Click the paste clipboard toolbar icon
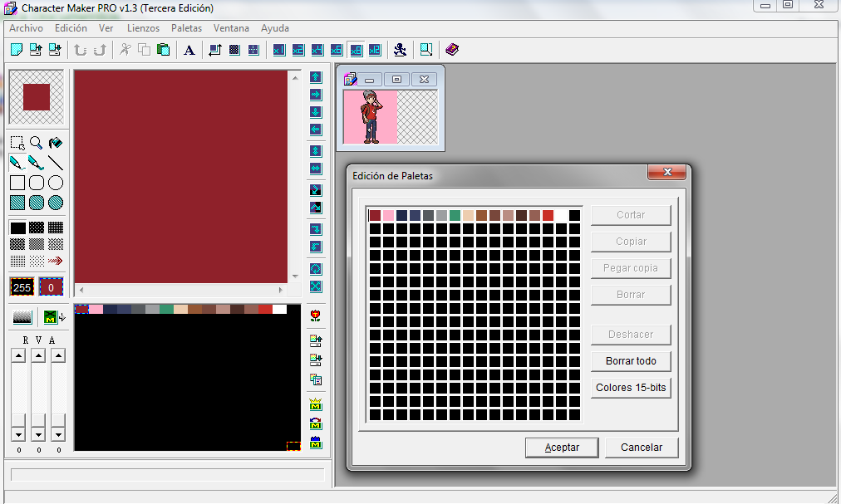841x504 pixels. [164, 50]
